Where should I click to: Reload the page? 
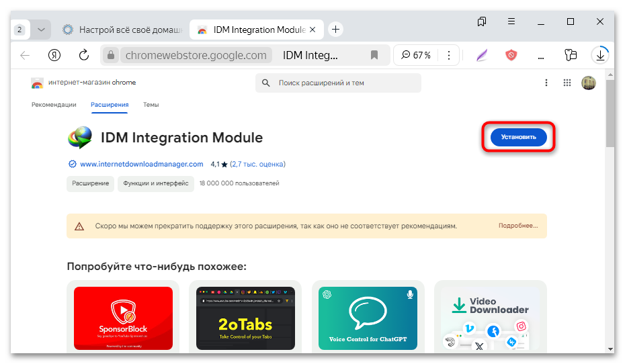pos(84,55)
